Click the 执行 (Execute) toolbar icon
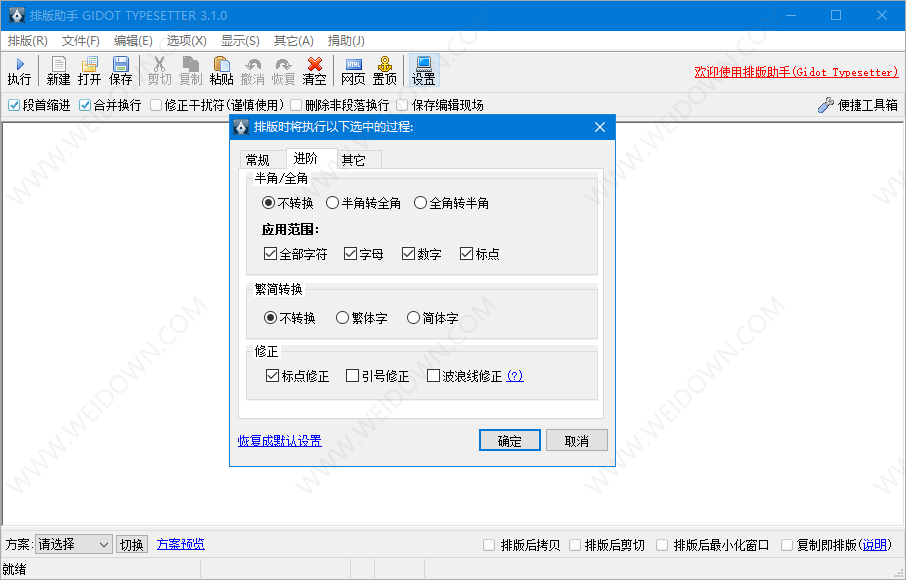This screenshot has height=580, width=906. 19,71
